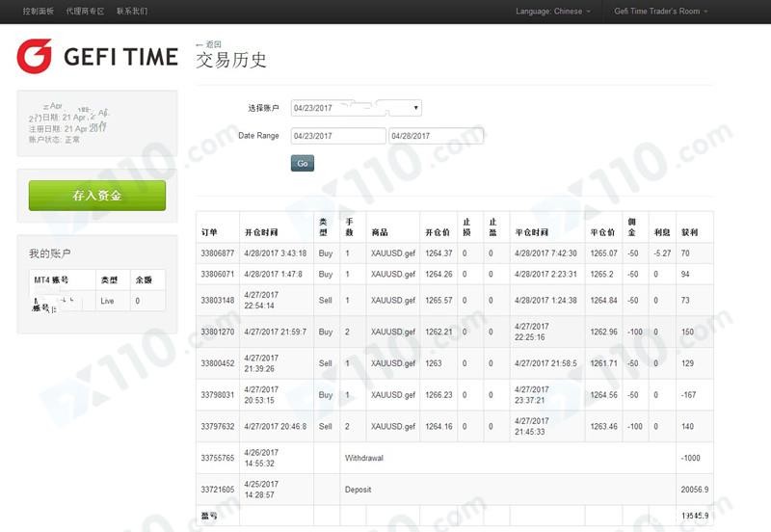This screenshot has height=532, width=771.
Task: Click open price 1262.21
Action: 439,332
